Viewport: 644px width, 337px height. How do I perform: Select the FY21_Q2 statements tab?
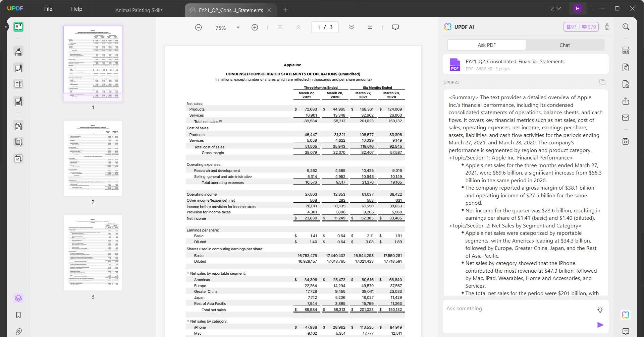230,10
